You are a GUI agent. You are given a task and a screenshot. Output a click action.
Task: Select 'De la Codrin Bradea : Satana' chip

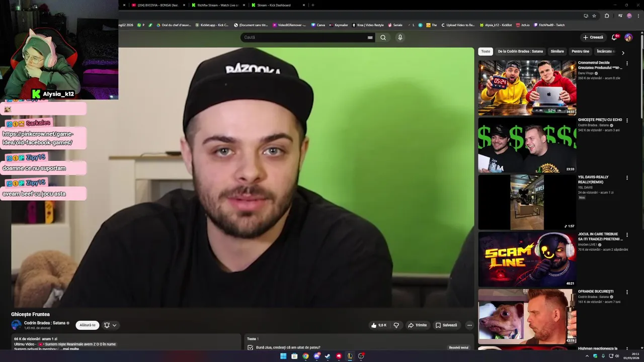[x=520, y=51]
